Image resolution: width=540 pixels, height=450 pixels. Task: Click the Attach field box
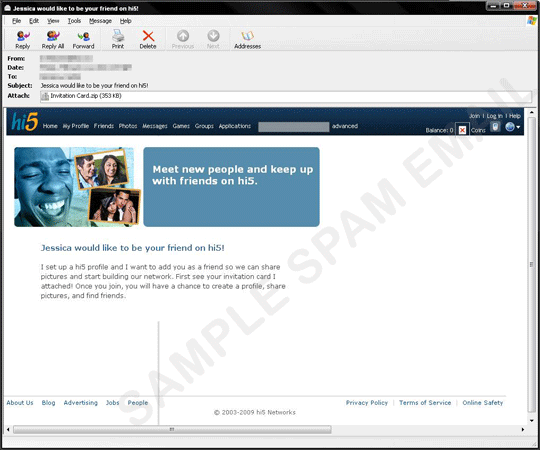285,96
